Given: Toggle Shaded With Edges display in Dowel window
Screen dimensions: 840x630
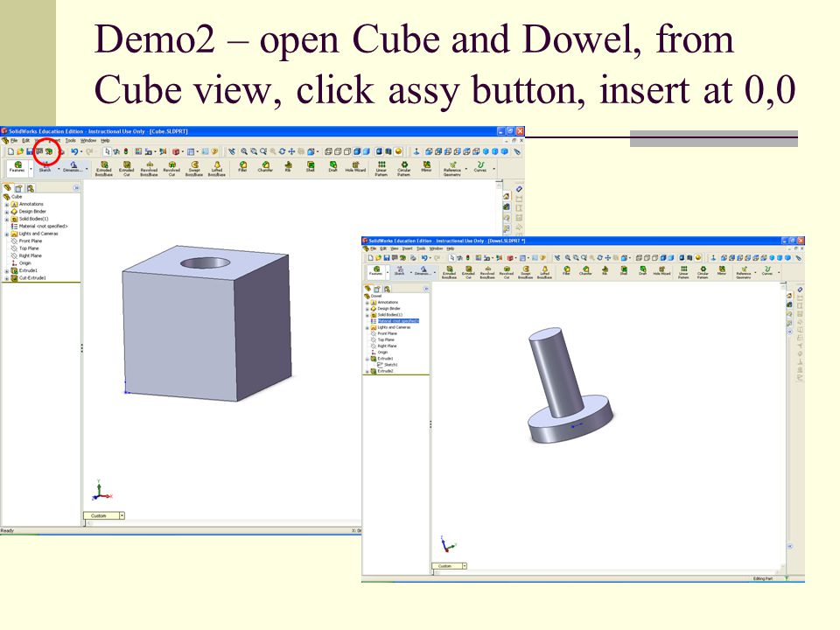Looking at the screenshot, I should click(663, 257).
